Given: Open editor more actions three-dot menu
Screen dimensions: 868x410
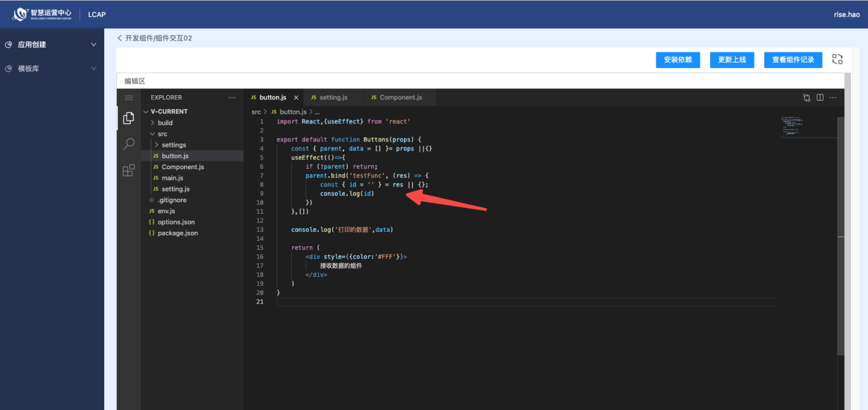Looking at the screenshot, I should [x=833, y=98].
